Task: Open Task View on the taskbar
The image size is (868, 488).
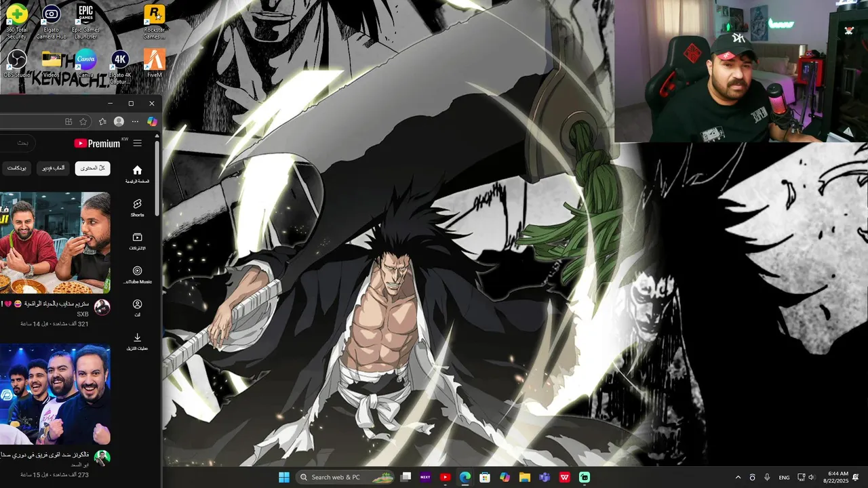Action: (x=406, y=477)
